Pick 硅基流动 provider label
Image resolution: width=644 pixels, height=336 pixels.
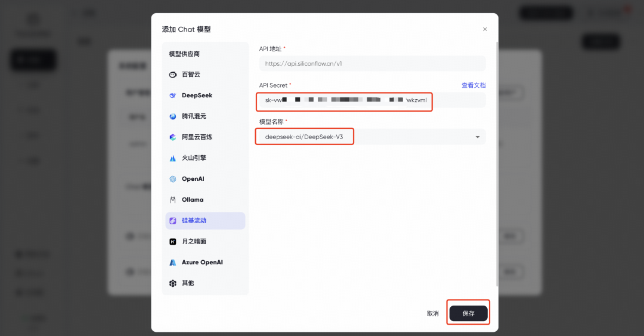coord(194,221)
